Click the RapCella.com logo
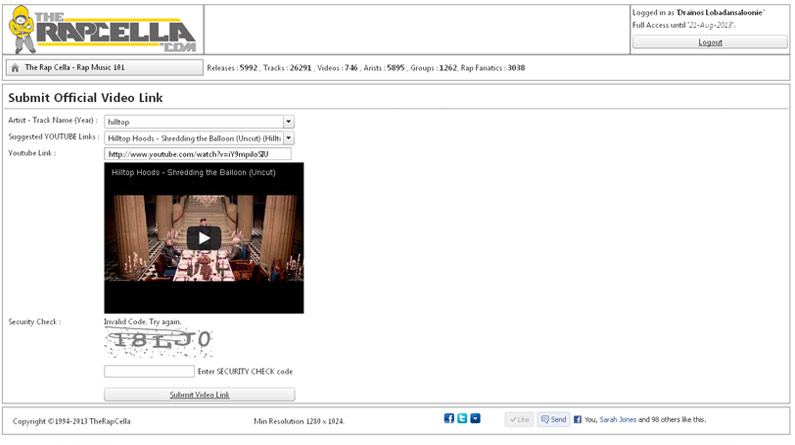795x445 pixels. (103, 29)
